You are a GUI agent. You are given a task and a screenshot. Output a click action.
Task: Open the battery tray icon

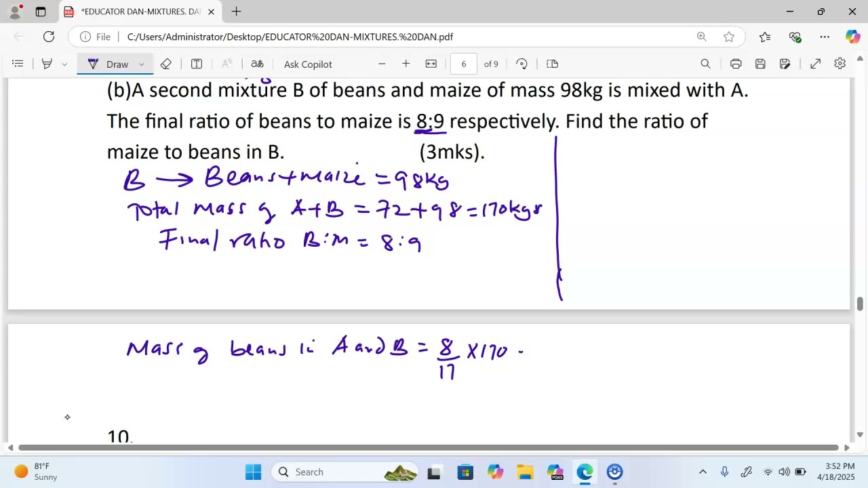coord(800,472)
